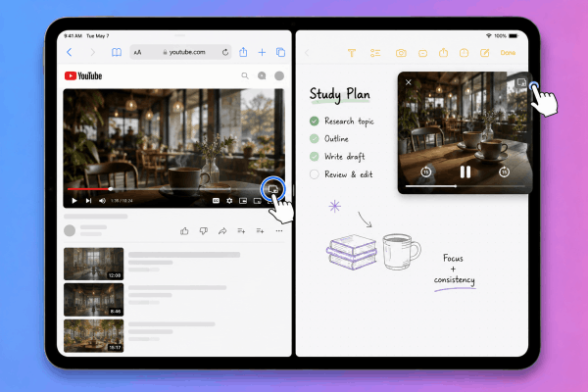588x392 pixels.
Task: Tap the Safari forward arrow
Action: tap(93, 52)
